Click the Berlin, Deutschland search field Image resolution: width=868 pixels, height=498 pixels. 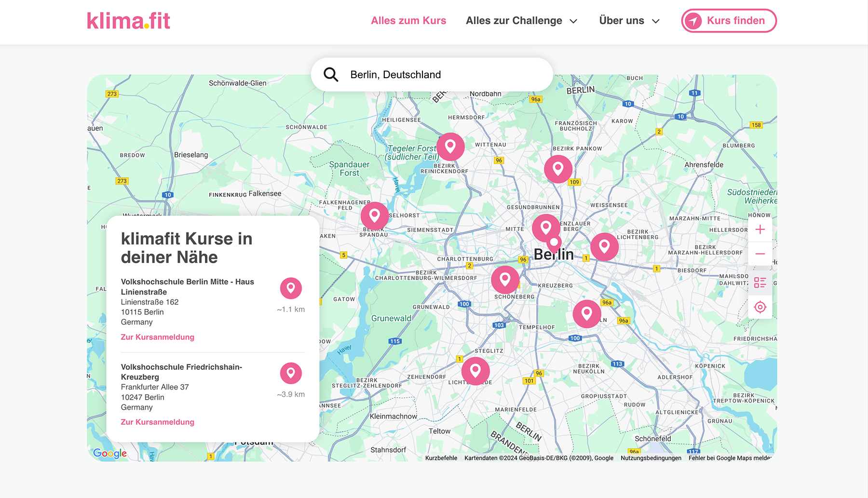click(432, 75)
